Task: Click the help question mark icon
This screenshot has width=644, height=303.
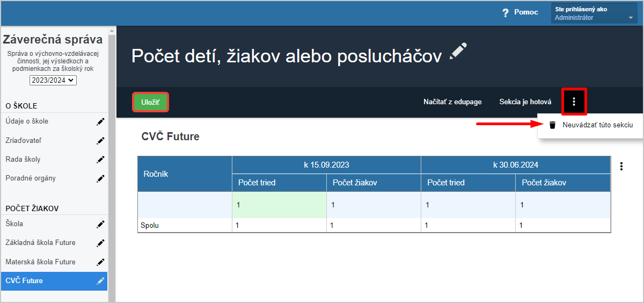Action: pyautogui.click(x=505, y=12)
